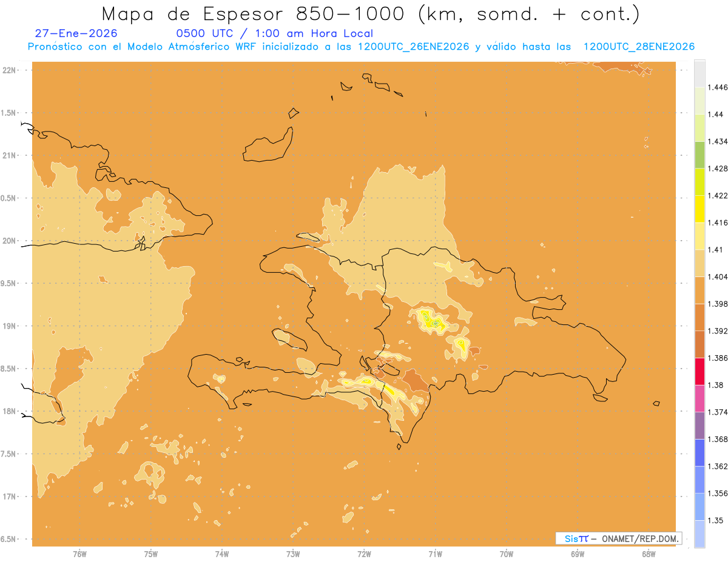Click the "68W" longitude label

[x=649, y=554]
